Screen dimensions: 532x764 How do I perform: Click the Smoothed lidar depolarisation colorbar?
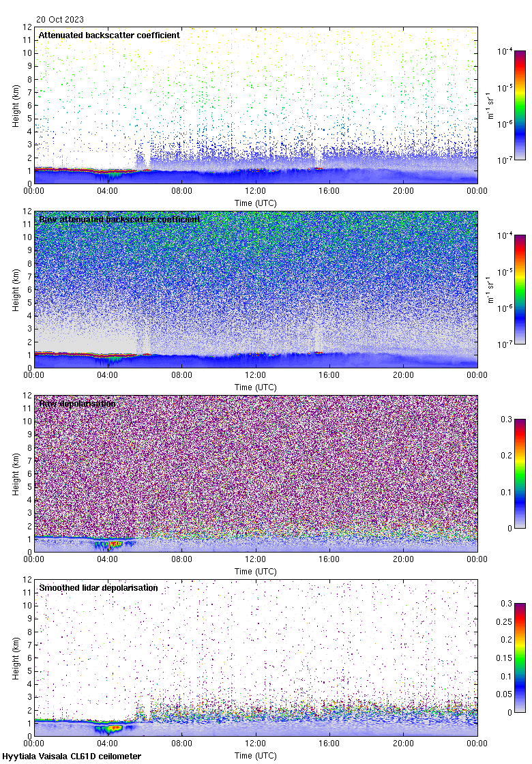click(x=520, y=658)
